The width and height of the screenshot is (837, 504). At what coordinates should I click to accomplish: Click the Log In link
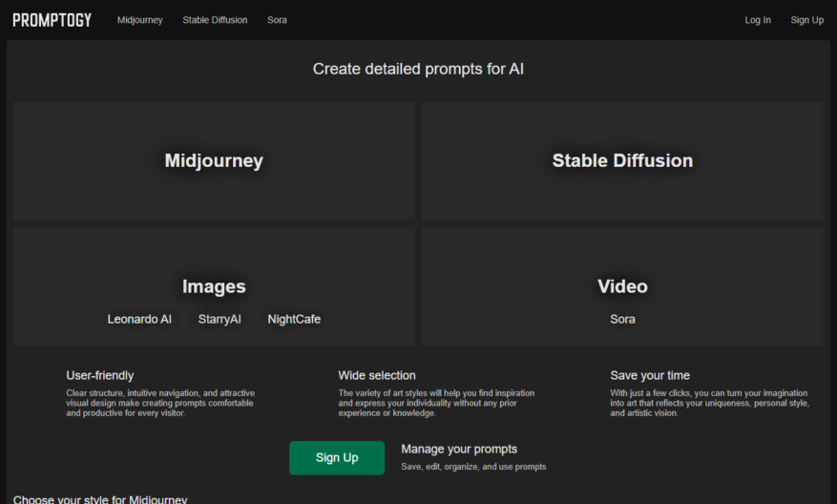758,20
